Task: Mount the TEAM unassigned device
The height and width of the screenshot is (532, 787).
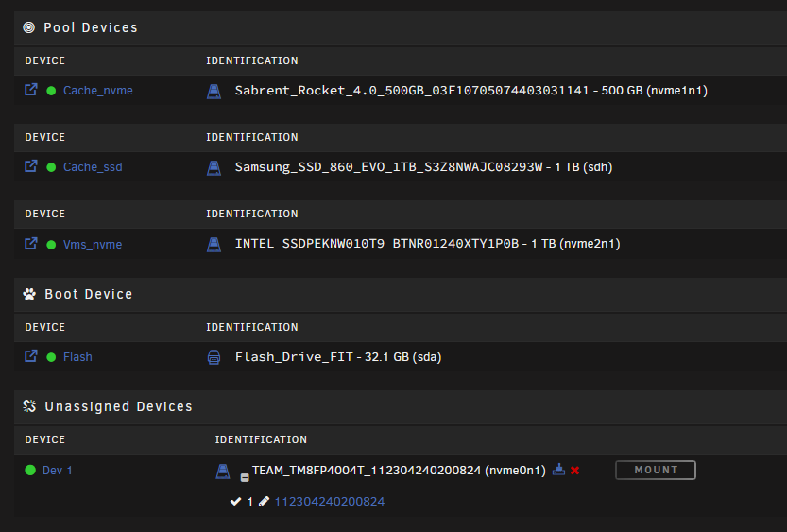Action: [656, 471]
